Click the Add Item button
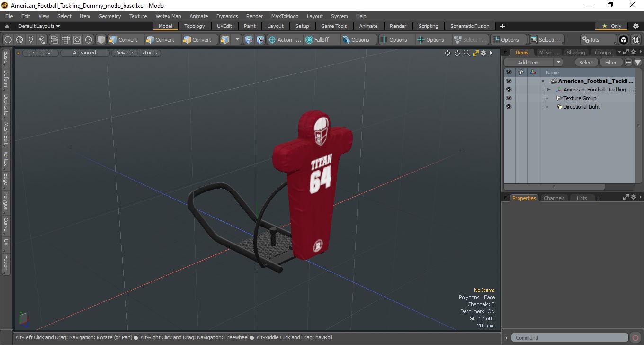644x345 pixels. tap(528, 63)
